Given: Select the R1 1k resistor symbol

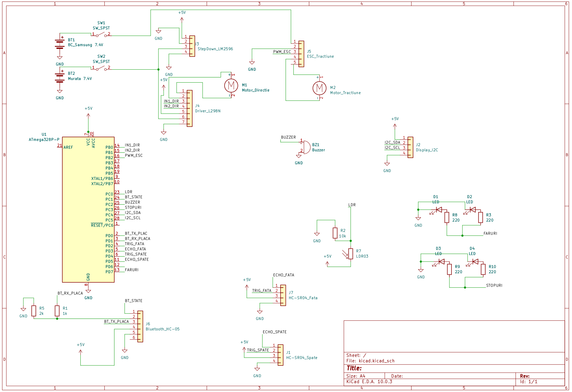Looking at the screenshot, I should pos(57,311).
